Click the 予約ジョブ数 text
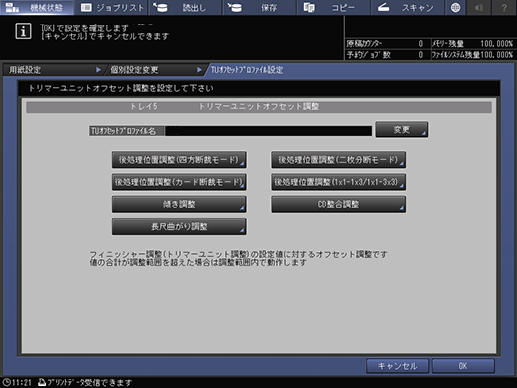 tap(368, 55)
